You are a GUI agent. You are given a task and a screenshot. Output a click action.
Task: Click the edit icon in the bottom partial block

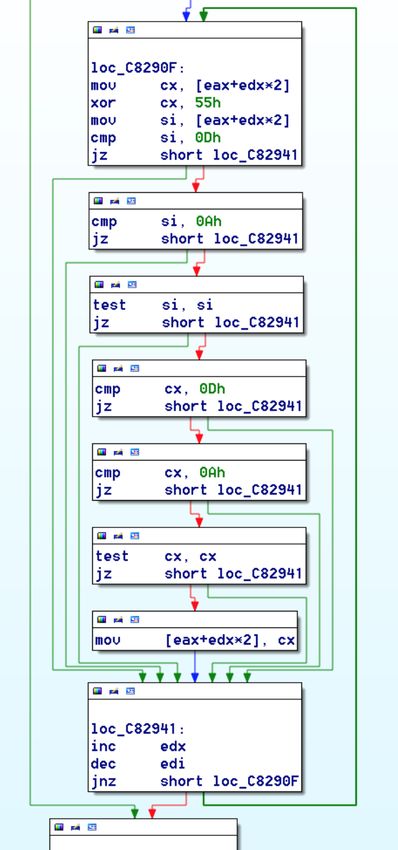[76, 827]
